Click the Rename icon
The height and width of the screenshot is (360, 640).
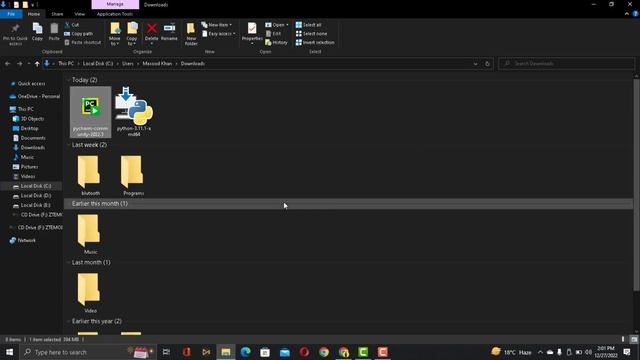pyautogui.click(x=169, y=28)
